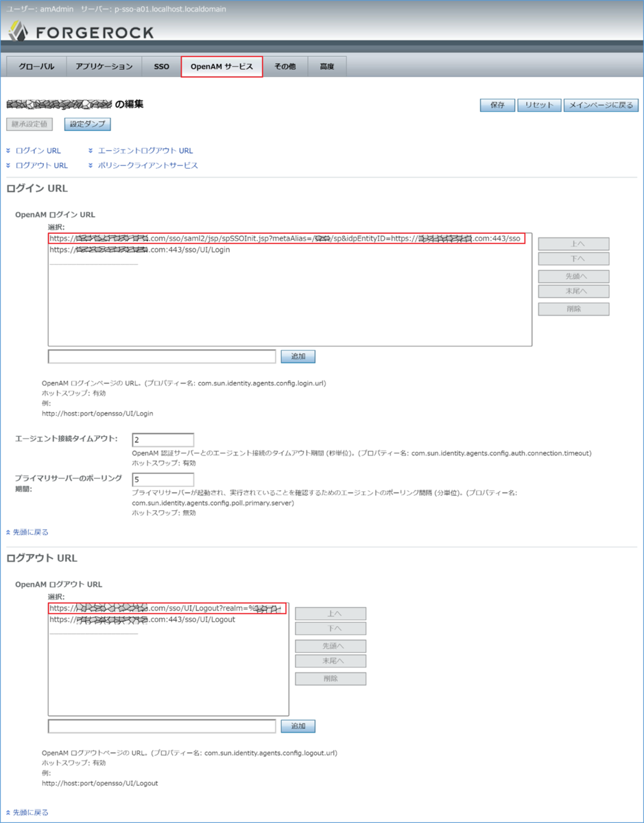
Task: Select the :443/sso/UI/Logout URL entry
Action: click(142, 619)
